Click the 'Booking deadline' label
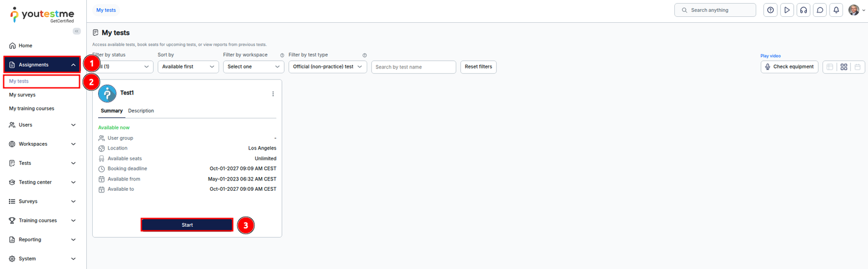Image resolution: width=868 pixels, height=269 pixels. click(127, 169)
